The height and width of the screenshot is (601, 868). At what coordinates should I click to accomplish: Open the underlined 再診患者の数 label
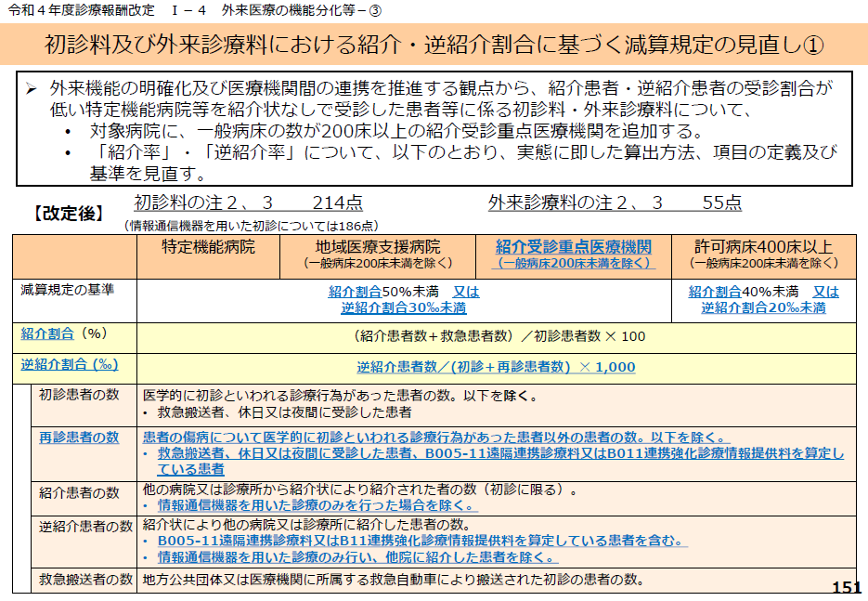coord(79,438)
